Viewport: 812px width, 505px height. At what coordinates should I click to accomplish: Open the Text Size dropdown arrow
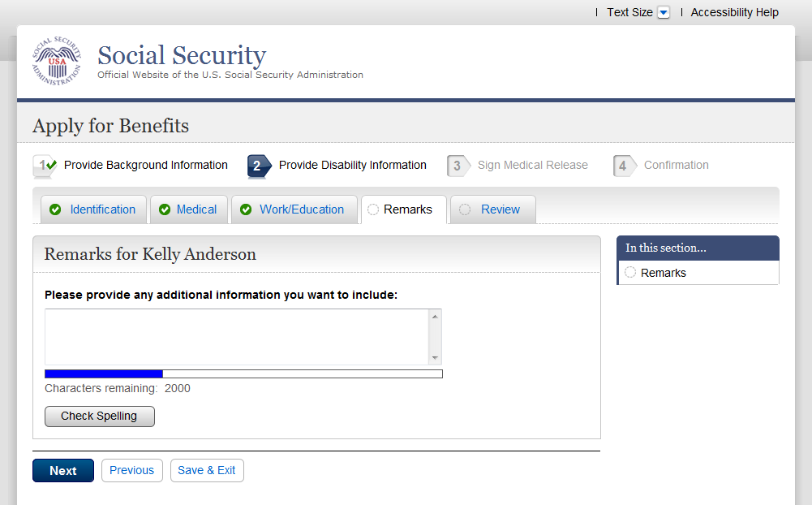(664, 12)
